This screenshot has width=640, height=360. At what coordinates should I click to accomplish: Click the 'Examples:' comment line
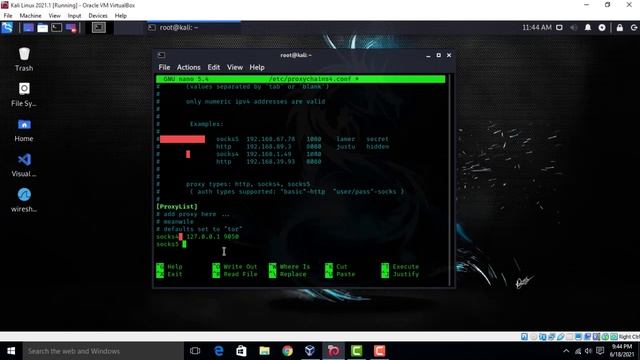tap(207, 124)
